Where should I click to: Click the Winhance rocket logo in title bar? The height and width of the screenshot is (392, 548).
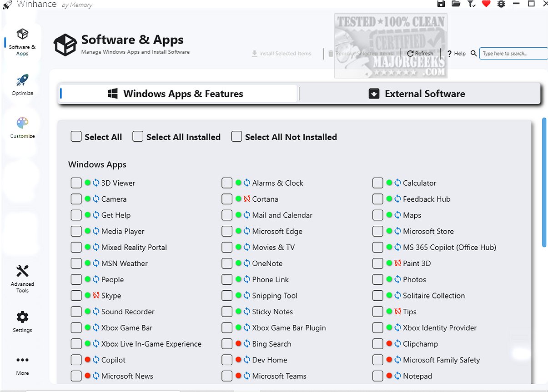click(7, 5)
